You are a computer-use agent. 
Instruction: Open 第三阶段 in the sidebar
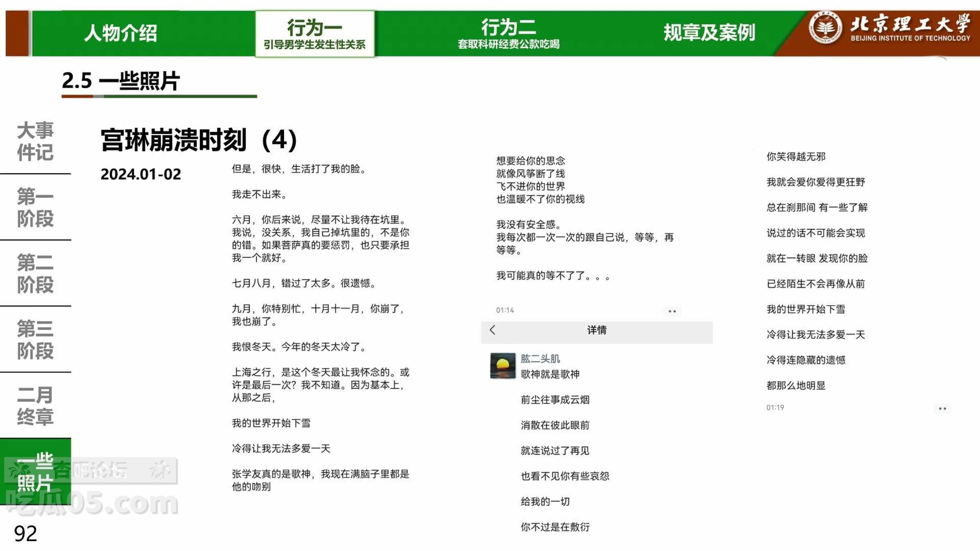point(35,339)
